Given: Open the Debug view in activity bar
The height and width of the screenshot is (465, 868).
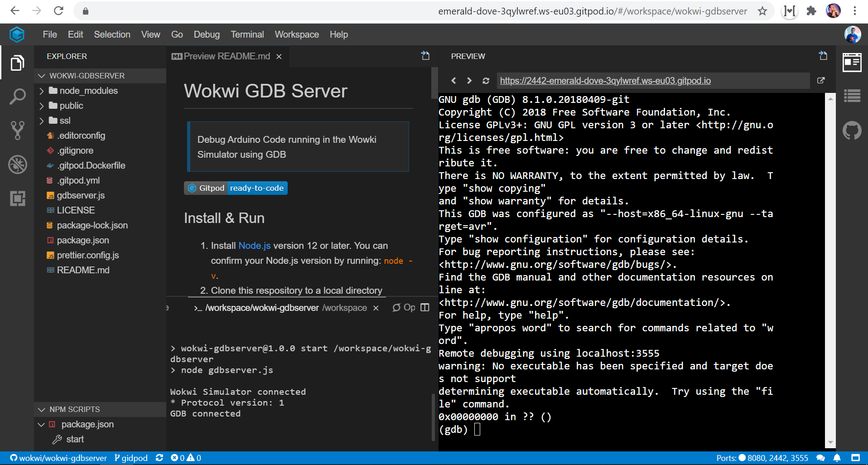Looking at the screenshot, I should tap(17, 165).
